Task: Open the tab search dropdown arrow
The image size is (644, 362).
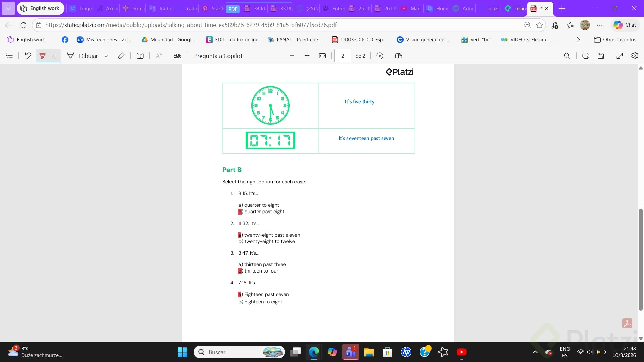Action: [x=8, y=9]
